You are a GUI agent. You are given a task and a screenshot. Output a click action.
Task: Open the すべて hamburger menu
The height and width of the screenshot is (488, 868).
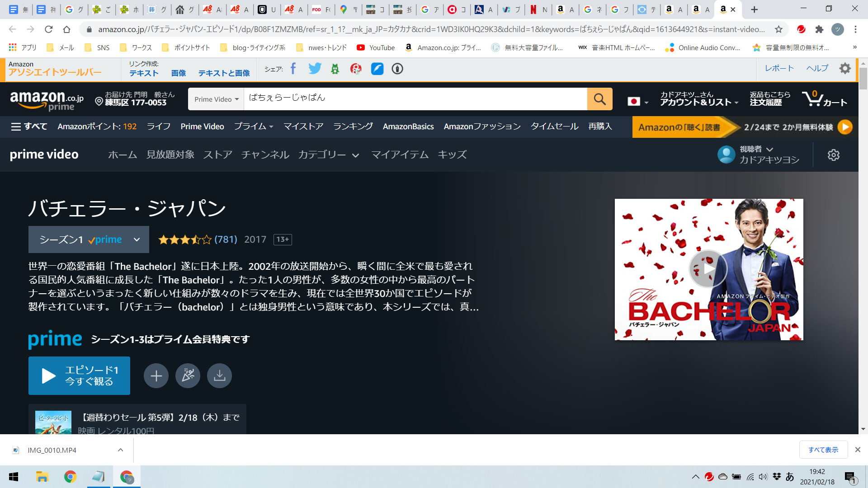[x=29, y=127]
